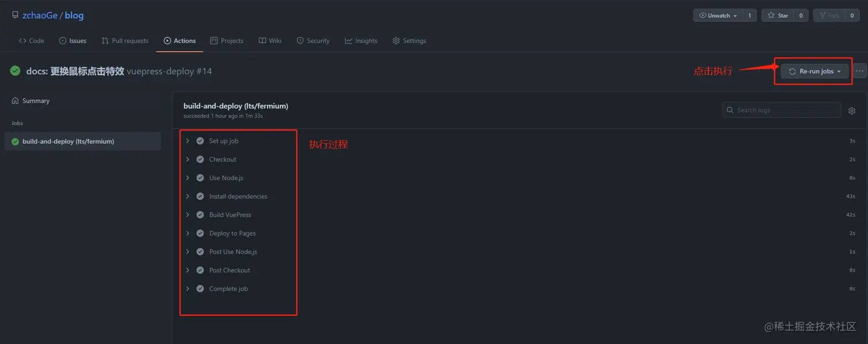Click the watchers count 1
The width and height of the screenshot is (868, 344).
[749, 16]
